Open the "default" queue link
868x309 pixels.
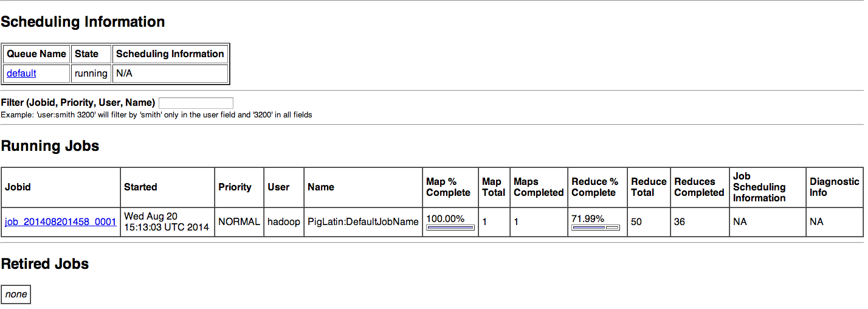pos(21,74)
